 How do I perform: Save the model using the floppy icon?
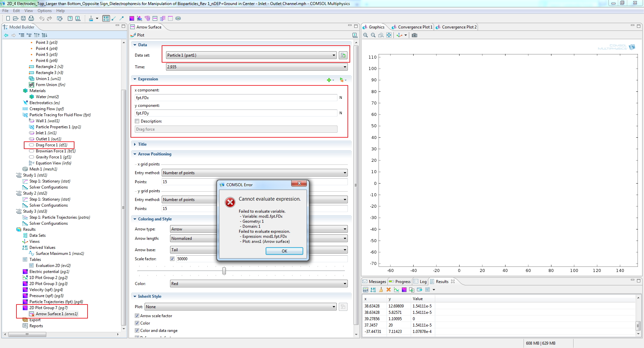23,18
